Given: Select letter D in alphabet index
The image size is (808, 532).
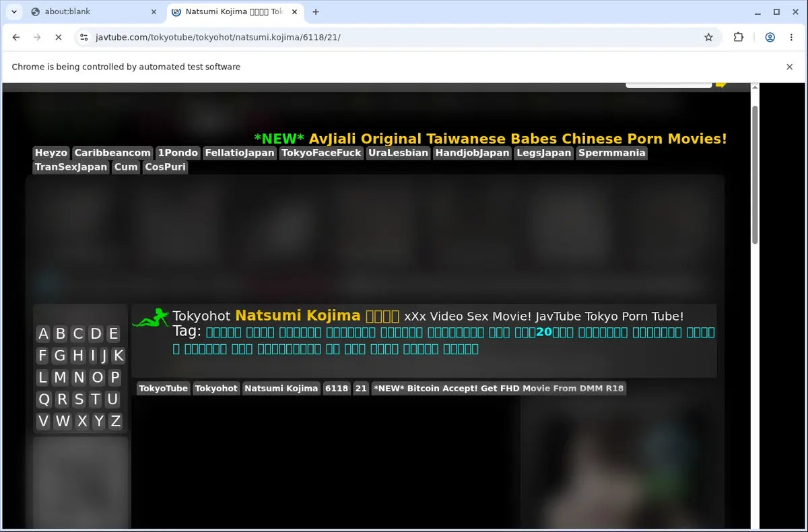Looking at the screenshot, I should point(96,334).
